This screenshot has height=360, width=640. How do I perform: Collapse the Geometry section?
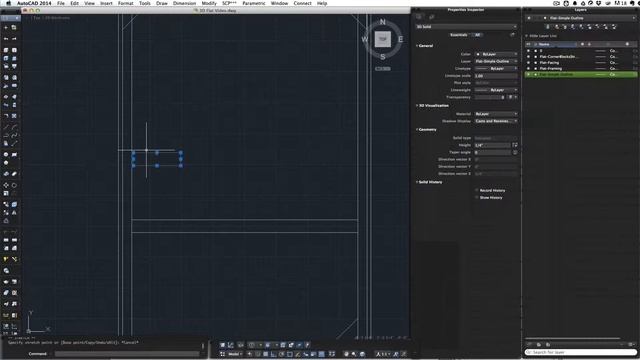[417, 129]
